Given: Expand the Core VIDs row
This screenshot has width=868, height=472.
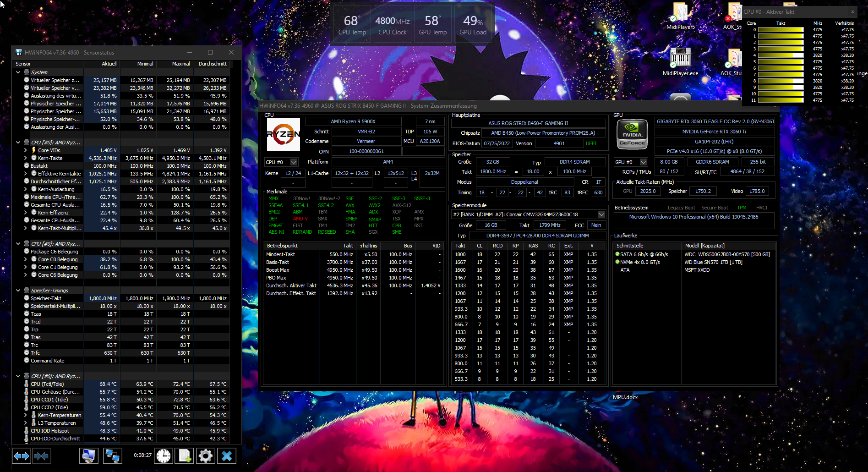Looking at the screenshot, I should coord(26,150).
